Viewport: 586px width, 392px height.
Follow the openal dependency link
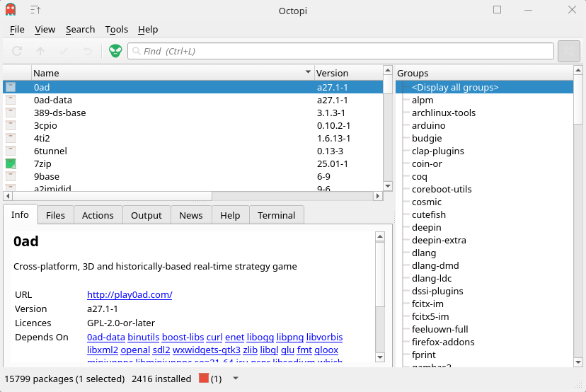pos(135,350)
